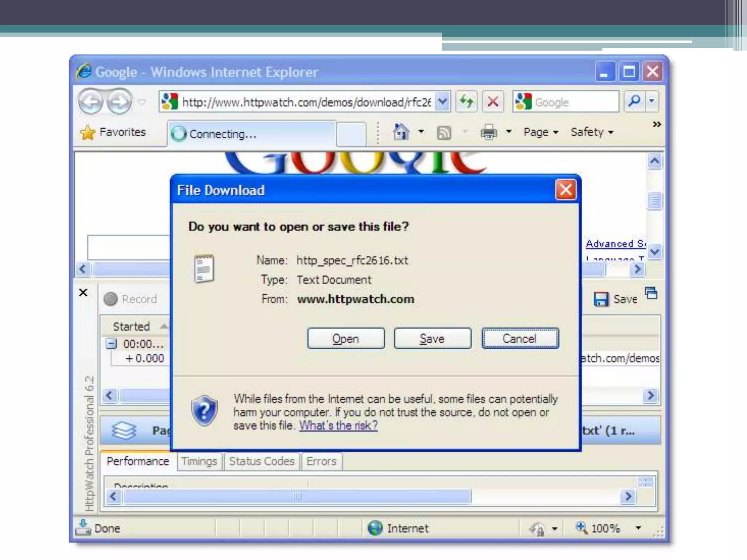Click Save in File Download dialog
The image size is (747, 560).
coord(432,339)
